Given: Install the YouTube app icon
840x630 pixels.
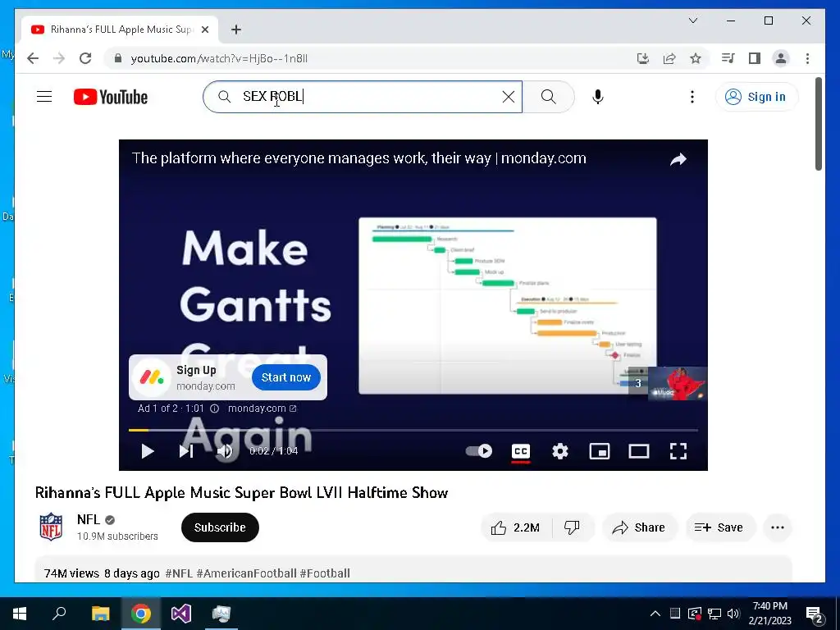Looking at the screenshot, I should (643, 58).
